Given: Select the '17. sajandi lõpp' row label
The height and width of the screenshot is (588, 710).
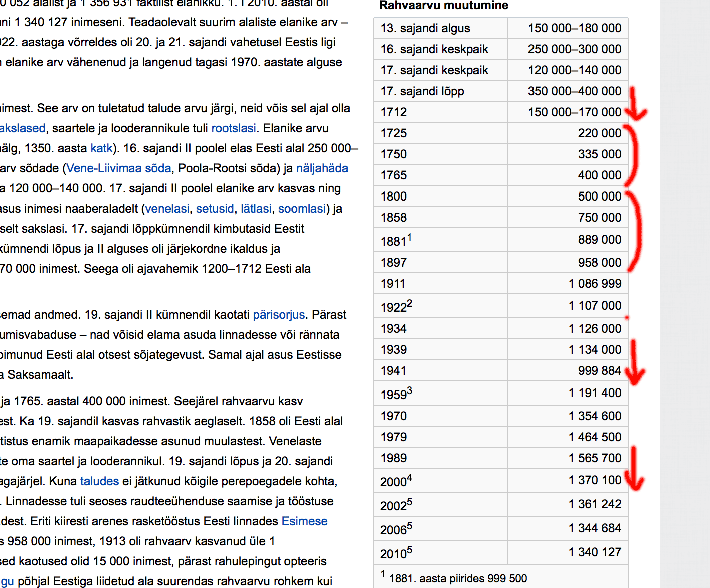Looking at the screenshot, I should pyautogui.click(x=422, y=91).
